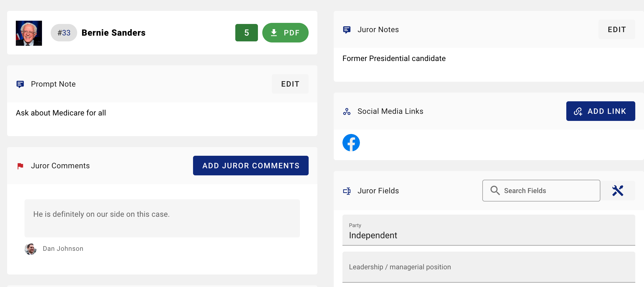This screenshot has width=644, height=287.
Task: Select the green juror rating badge showing 5
Action: point(246,32)
